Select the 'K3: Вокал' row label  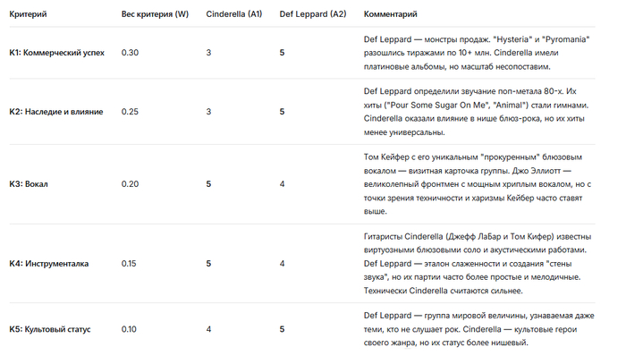coord(29,184)
